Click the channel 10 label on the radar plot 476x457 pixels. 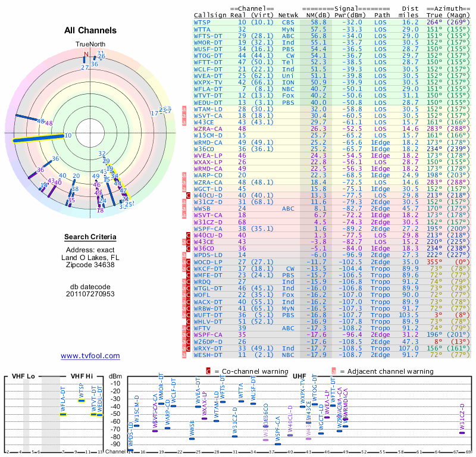click(68, 135)
